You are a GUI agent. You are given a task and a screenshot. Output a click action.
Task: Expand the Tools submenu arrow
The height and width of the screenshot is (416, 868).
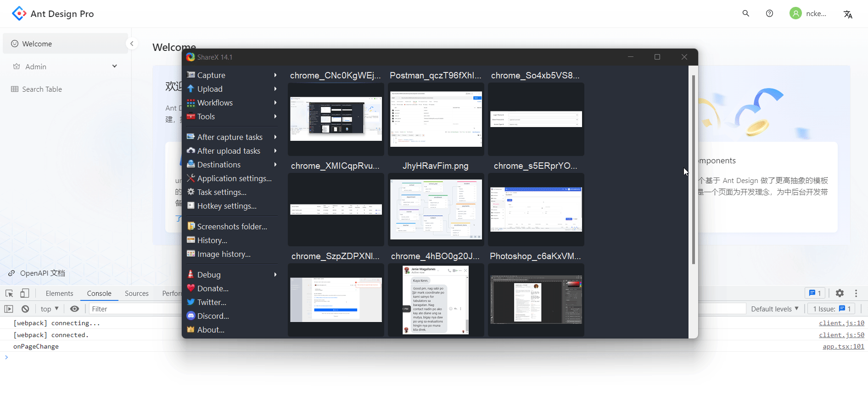pyautogui.click(x=275, y=116)
